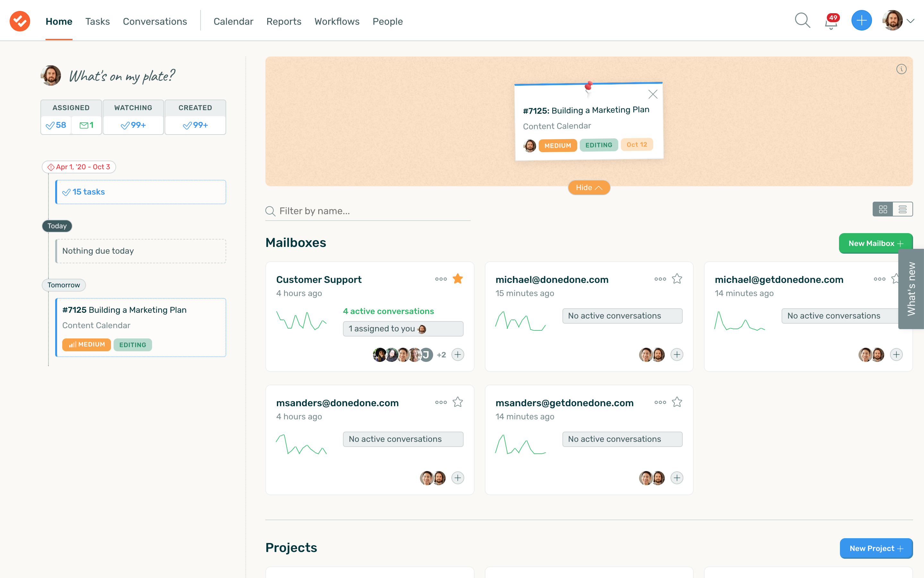
Task: Open the Calendar tab
Action: pyautogui.click(x=233, y=22)
